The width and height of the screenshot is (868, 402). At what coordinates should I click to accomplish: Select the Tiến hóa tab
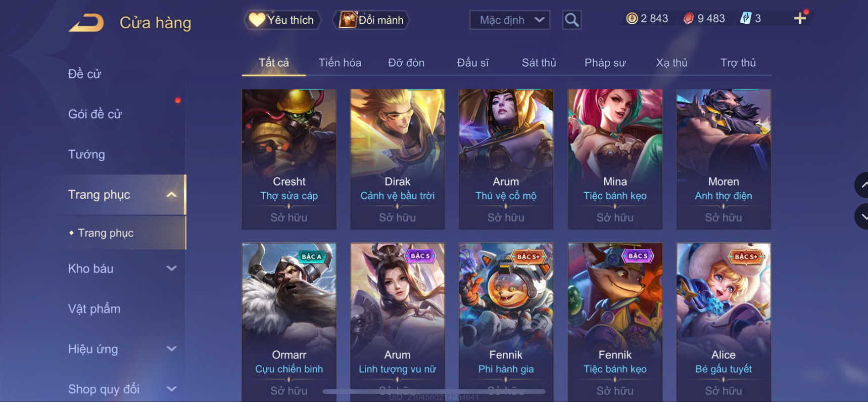pos(340,63)
